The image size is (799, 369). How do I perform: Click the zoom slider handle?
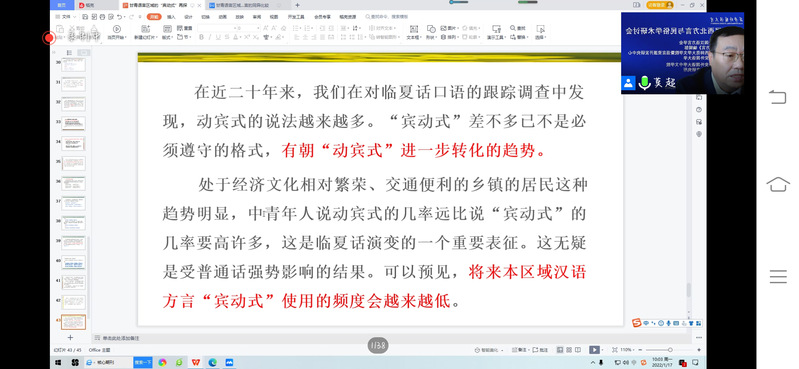(670, 350)
